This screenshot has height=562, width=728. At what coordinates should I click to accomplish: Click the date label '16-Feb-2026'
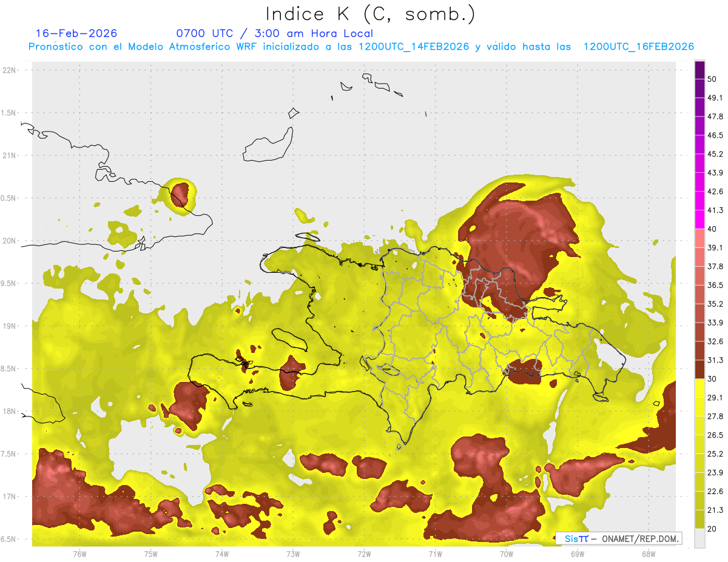tap(76, 33)
